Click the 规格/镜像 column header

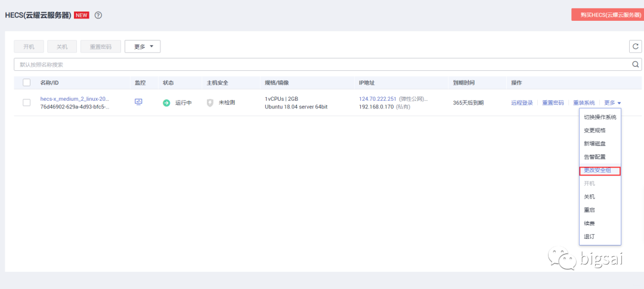point(277,82)
